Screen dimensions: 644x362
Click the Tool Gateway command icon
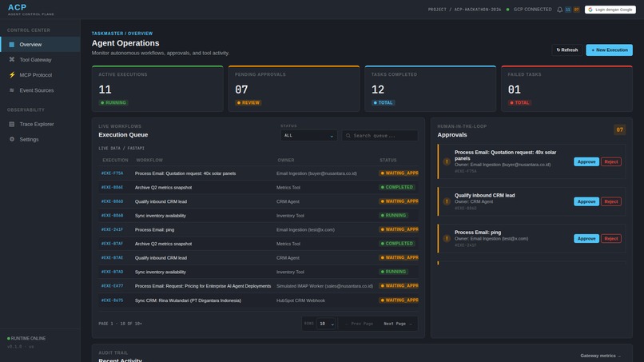(12, 60)
